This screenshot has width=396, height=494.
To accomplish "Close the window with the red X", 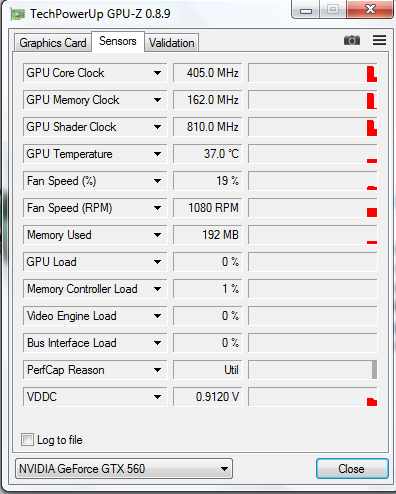I will click(370, 9).
